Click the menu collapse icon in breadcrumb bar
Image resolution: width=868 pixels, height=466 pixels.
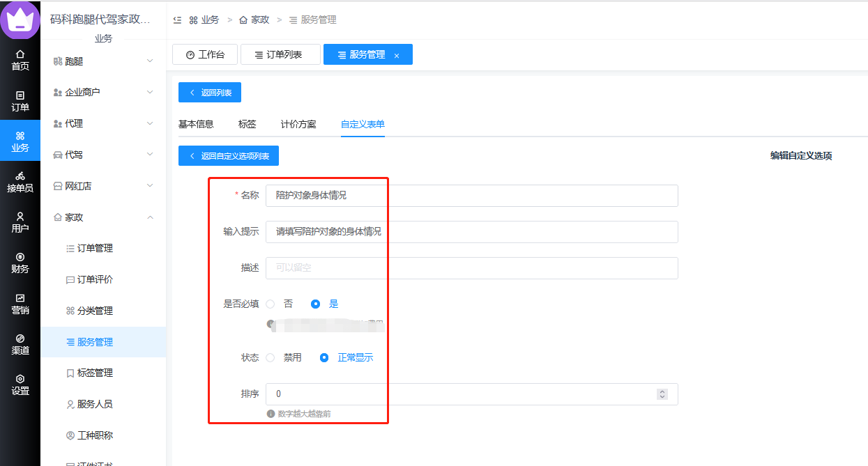coord(178,20)
